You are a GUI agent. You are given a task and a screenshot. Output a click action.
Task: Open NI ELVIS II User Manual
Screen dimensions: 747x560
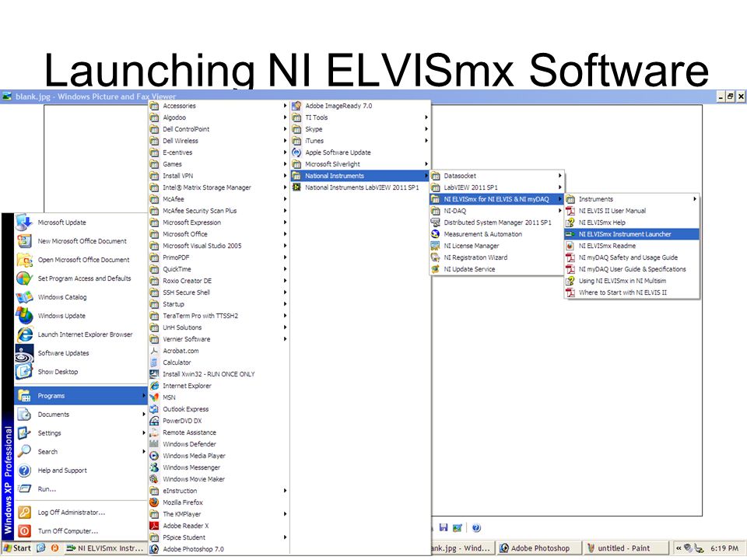pos(632,211)
